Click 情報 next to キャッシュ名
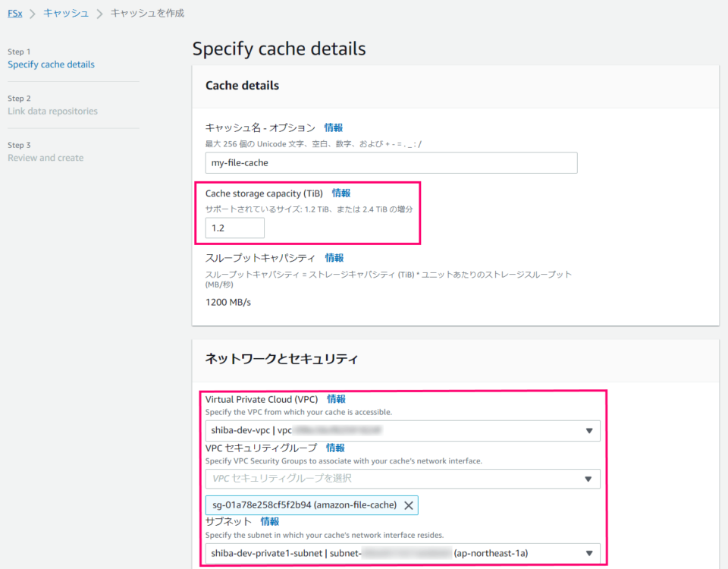This screenshot has height=569, width=728. [333, 127]
